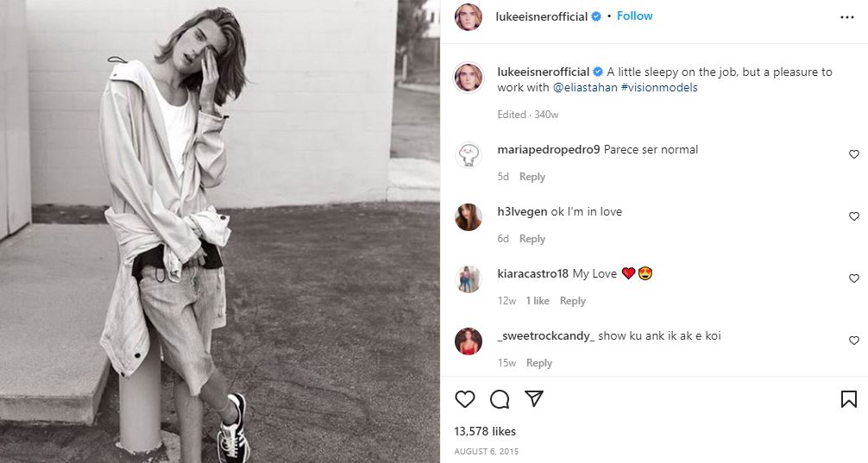868x463 pixels.
Task: Follow lukeeisnerofficial
Action: pyautogui.click(x=634, y=16)
